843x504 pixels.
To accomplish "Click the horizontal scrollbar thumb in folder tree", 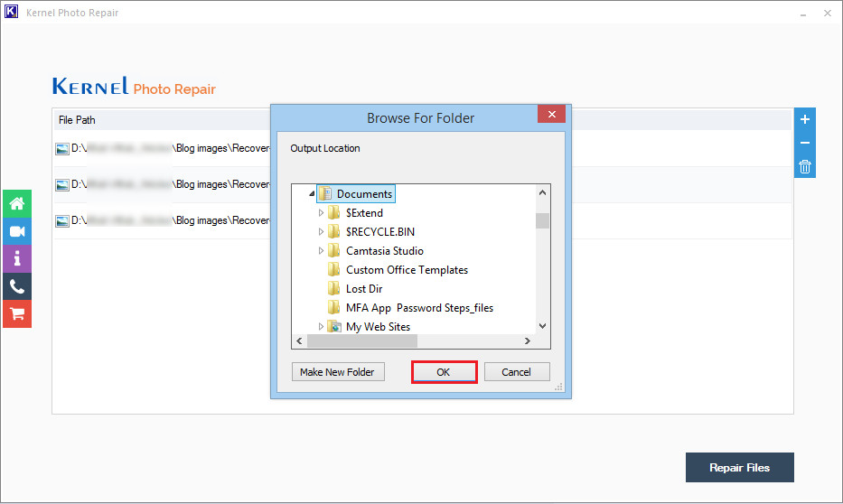I will tap(361, 341).
